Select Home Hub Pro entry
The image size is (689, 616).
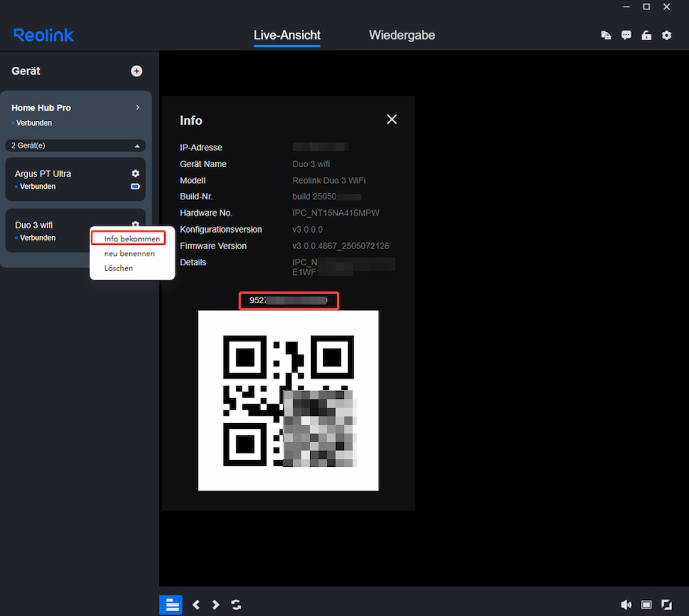point(76,114)
